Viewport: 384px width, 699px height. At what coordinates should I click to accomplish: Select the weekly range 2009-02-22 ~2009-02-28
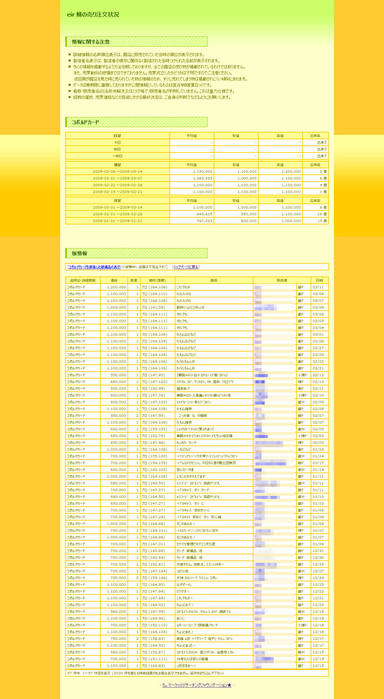coord(118,185)
